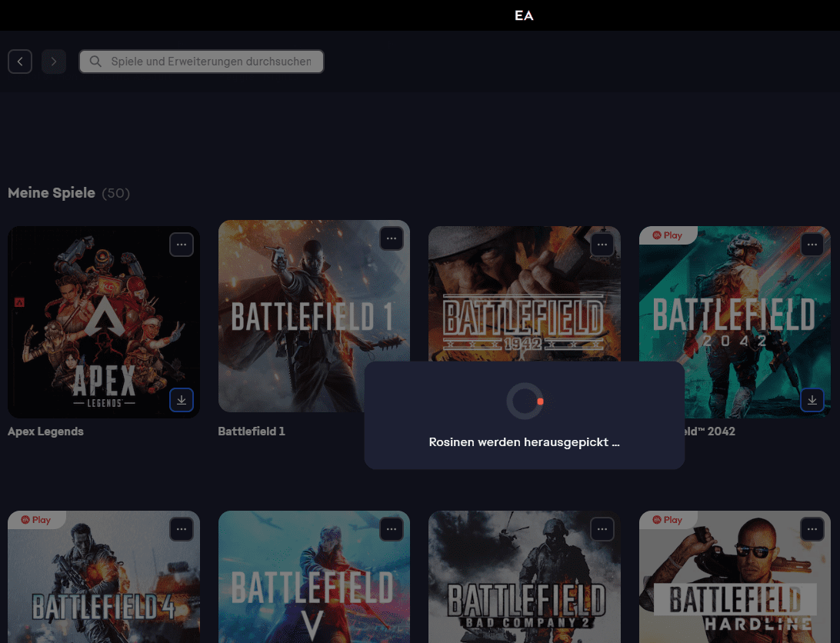The height and width of the screenshot is (643, 840).
Task: Go back with the left arrow button
Action: point(20,62)
